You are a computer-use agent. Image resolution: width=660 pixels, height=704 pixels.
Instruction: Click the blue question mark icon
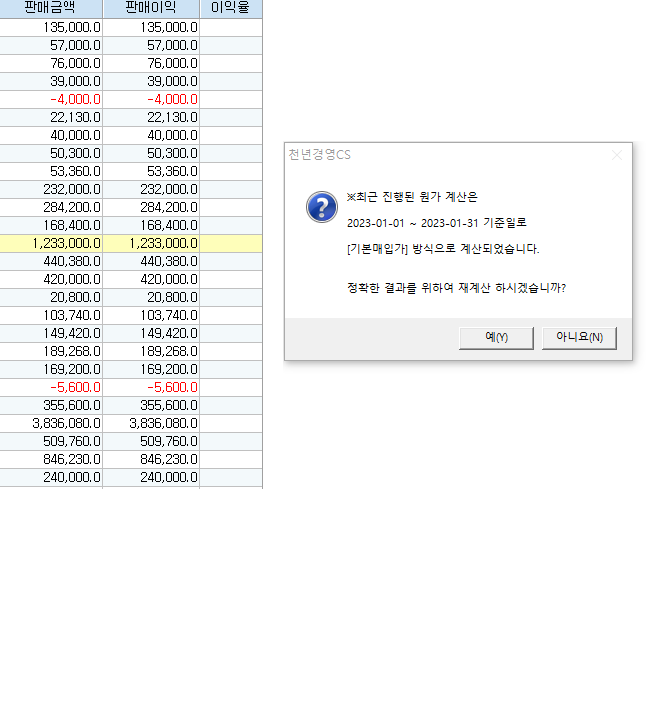[x=321, y=207]
